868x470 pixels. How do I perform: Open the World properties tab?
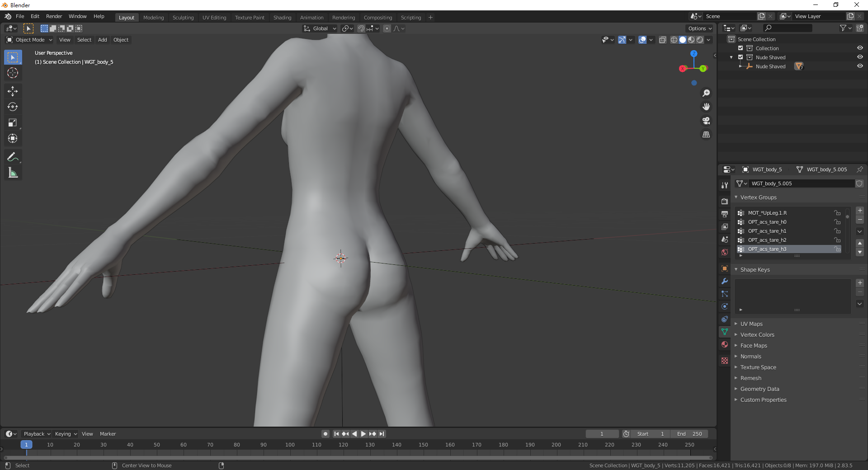coord(725,252)
